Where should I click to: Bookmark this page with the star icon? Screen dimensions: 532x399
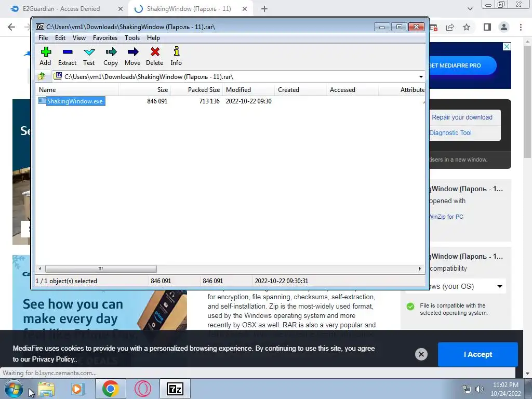467,27
